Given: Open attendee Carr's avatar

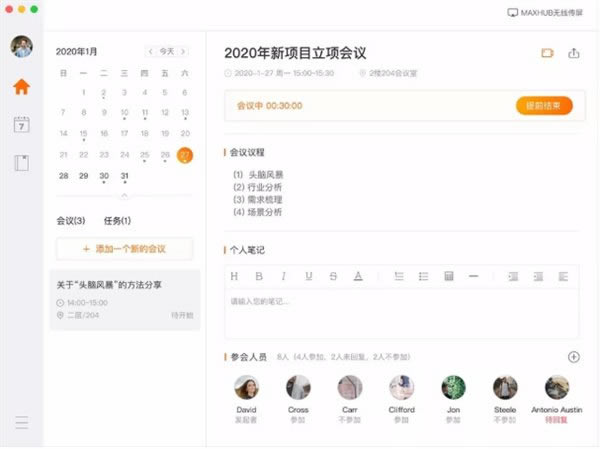Looking at the screenshot, I should (350, 387).
